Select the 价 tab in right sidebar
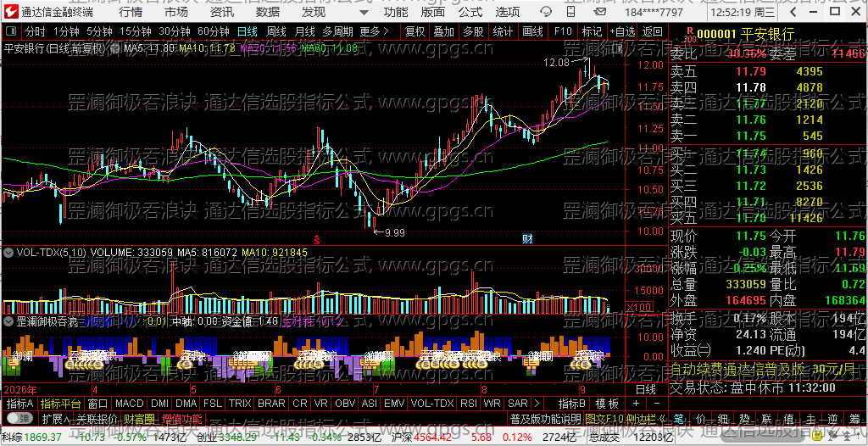868x446 pixels. click(701, 418)
